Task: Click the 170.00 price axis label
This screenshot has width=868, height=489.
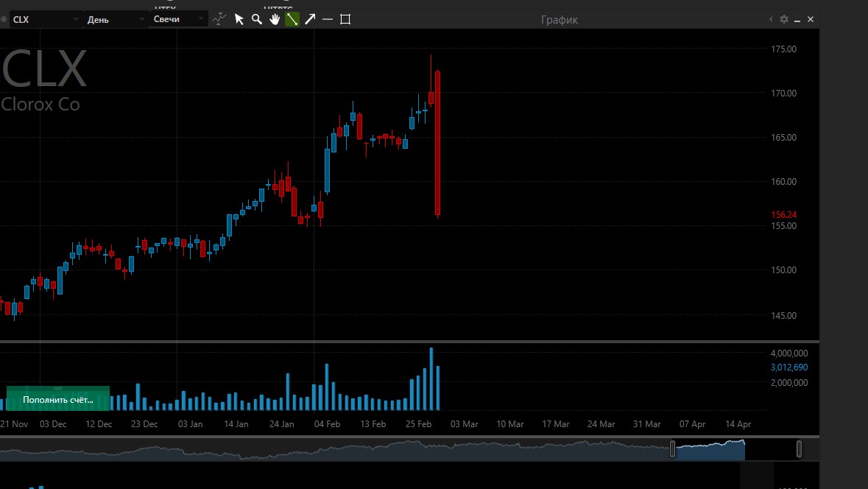Action: click(x=784, y=93)
